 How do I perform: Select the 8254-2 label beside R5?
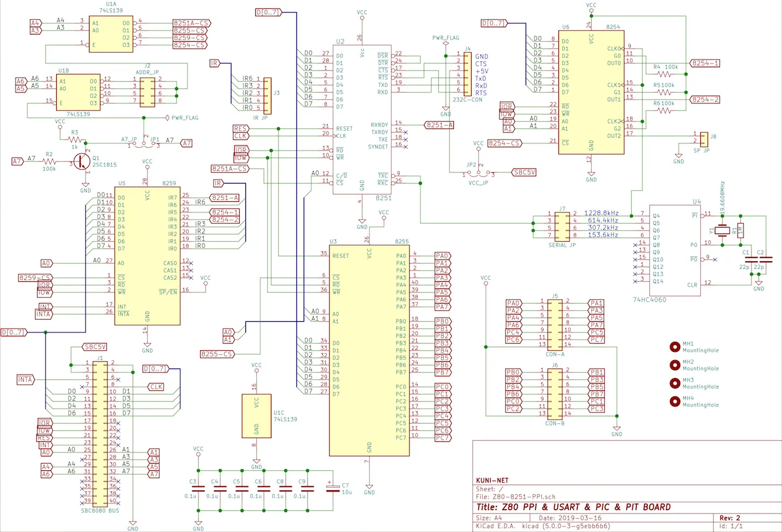[x=705, y=100]
